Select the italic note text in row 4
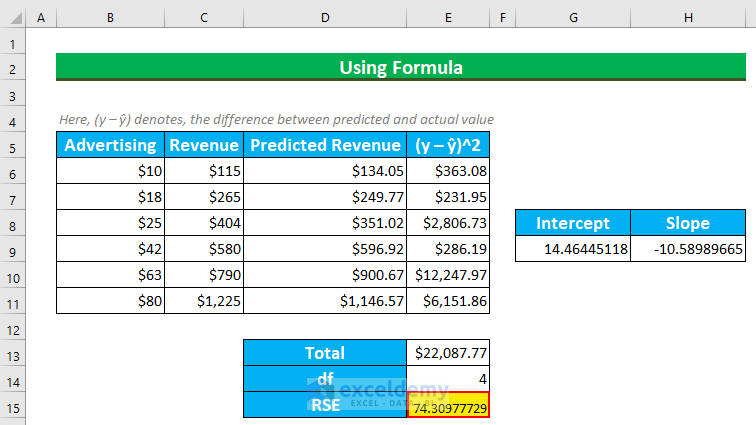756x425 pixels. click(275, 120)
